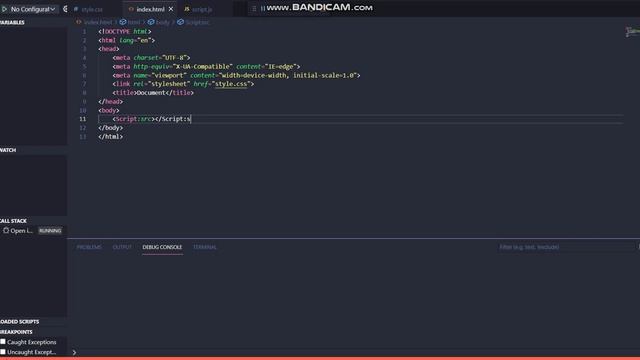Open launch settings gear beside the configuration dropdown
This screenshot has height=360, width=640.
[65, 9]
